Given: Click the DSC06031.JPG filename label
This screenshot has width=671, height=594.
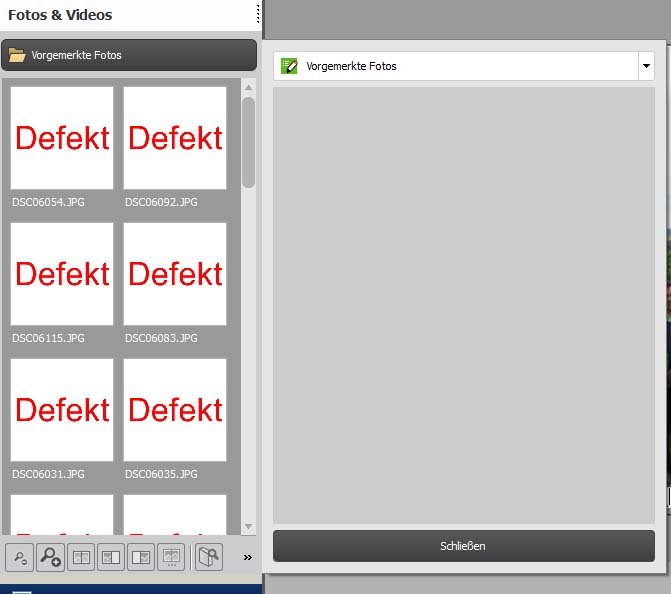Looking at the screenshot, I should point(48,474).
